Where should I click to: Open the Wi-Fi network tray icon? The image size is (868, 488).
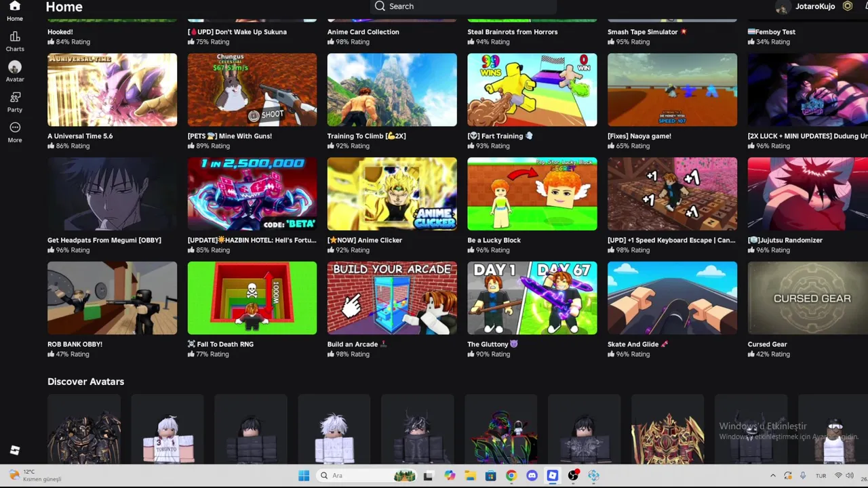pyautogui.click(x=839, y=476)
